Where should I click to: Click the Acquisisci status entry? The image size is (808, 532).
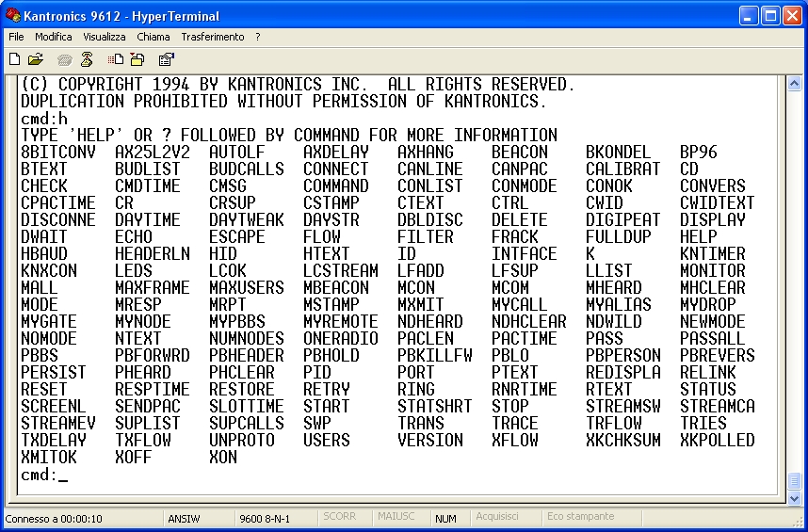tap(497, 516)
